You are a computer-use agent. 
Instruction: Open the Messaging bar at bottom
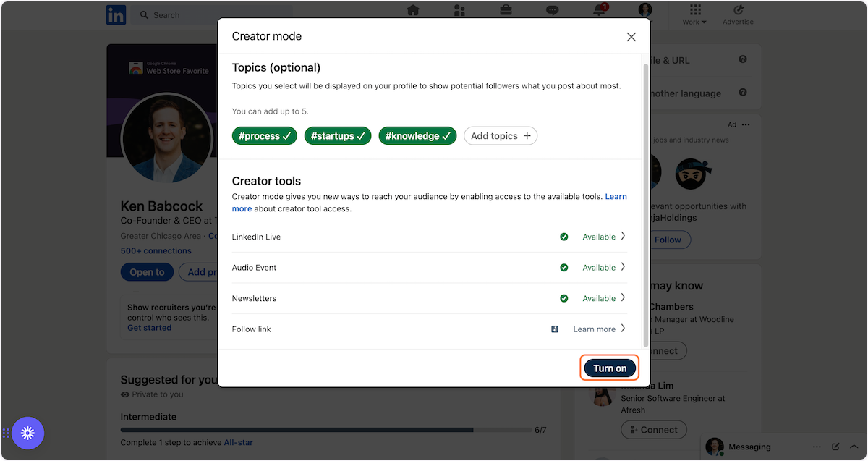click(x=784, y=447)
